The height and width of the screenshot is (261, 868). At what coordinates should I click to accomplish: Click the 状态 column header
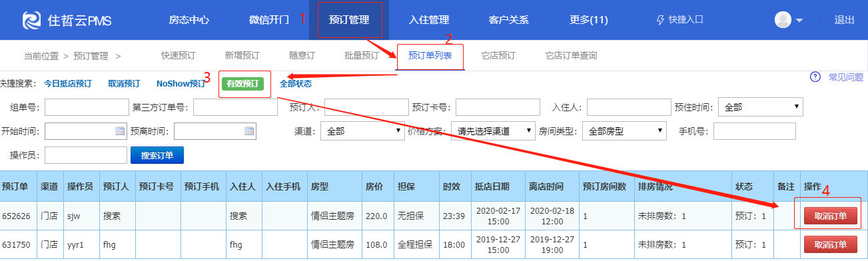(x=743, y=186)
